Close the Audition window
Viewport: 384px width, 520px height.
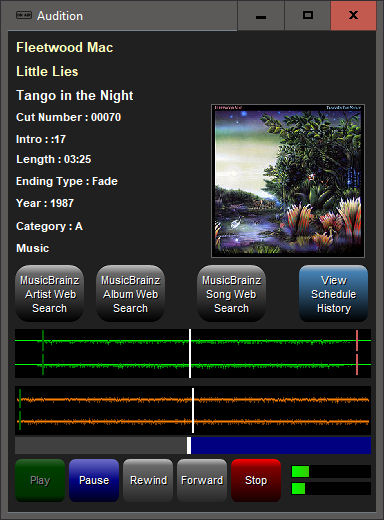353,15
